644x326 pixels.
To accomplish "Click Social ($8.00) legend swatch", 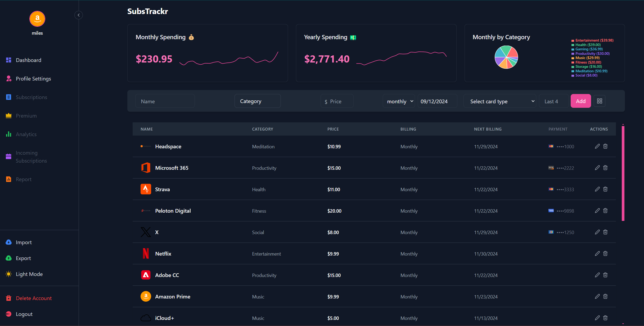I will [573, 75].
